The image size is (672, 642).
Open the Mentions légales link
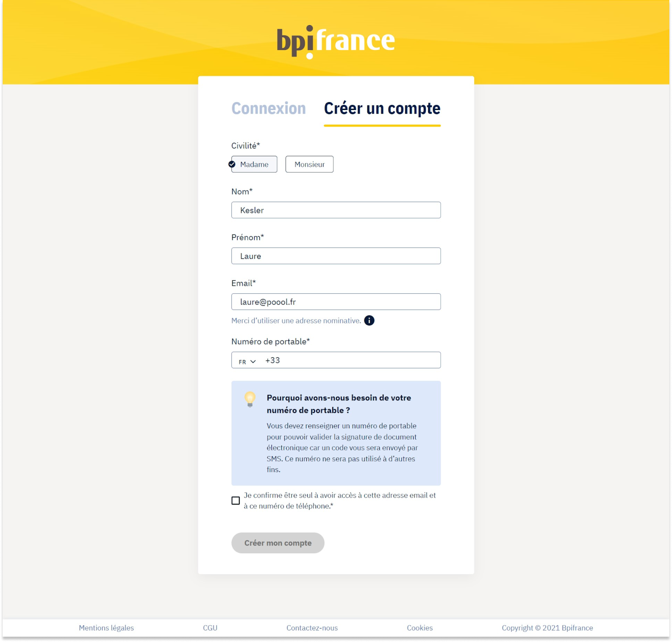[106, 628]
